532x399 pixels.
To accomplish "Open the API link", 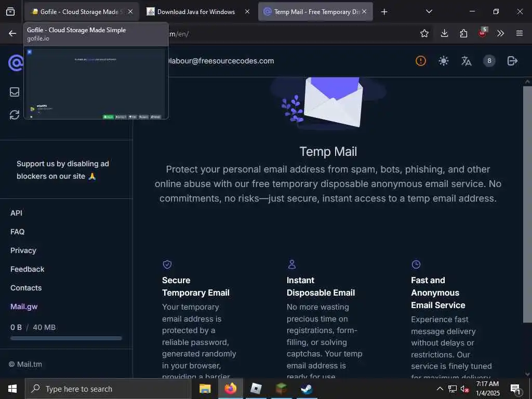I will (16, 213).
